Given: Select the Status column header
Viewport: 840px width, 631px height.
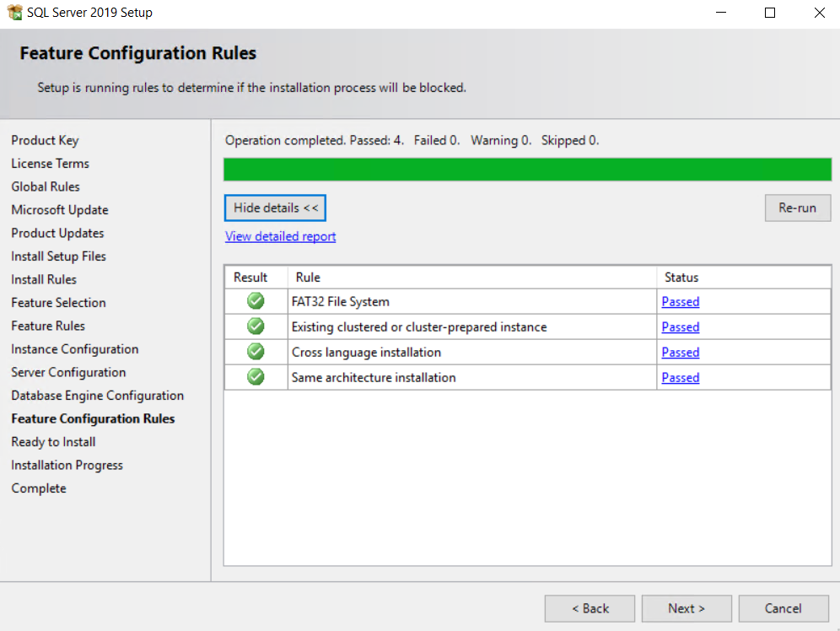Looking at the screenshot, I should pos(744,278).
